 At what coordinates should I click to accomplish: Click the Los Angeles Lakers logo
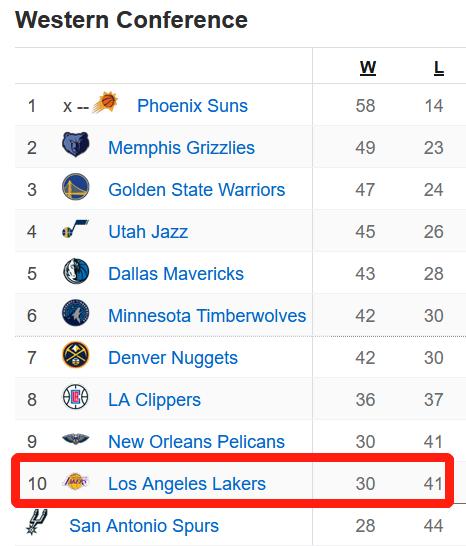point(76,481)
